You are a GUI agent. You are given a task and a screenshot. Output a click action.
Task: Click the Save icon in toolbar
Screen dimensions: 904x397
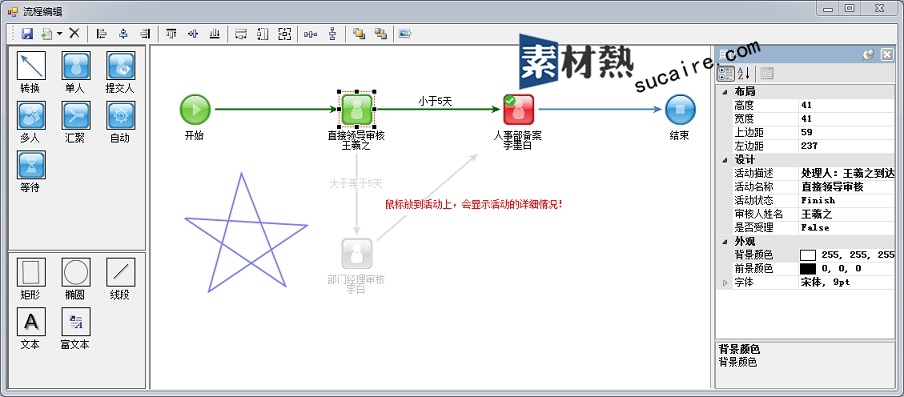27,33
